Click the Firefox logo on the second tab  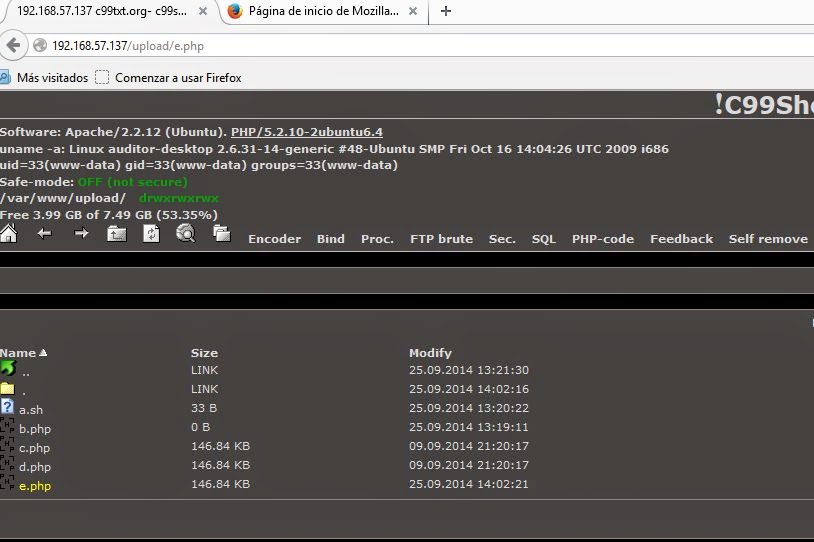pos(235,11)
